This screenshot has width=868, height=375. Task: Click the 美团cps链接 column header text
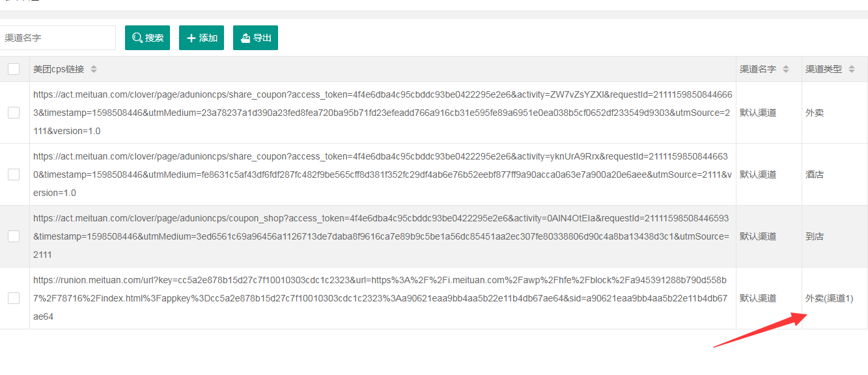tap(60, 69)
